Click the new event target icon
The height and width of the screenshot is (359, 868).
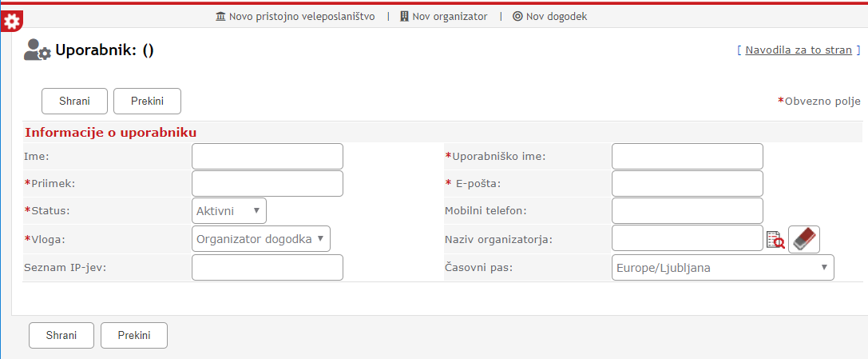(x=517, y=16)
